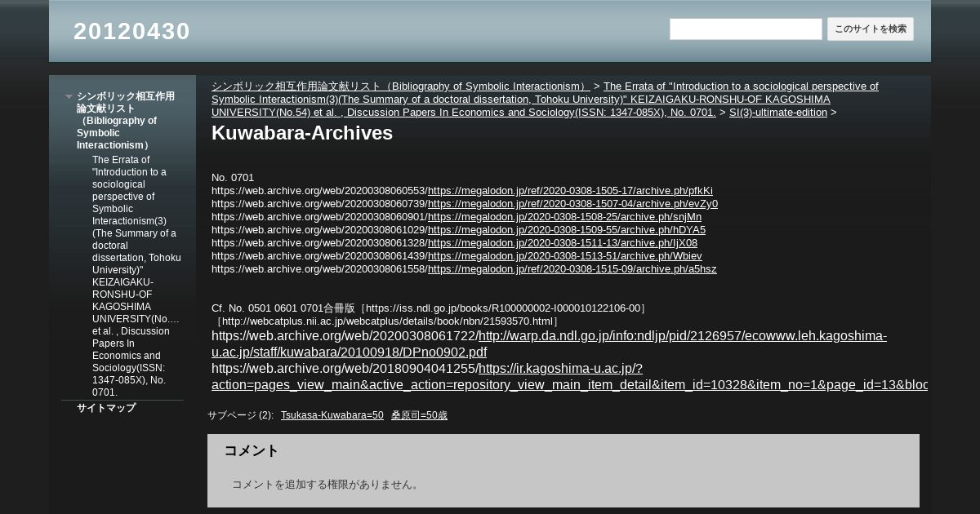Click the サブページ (2): label
980x514 pixels.
(240, 415)
